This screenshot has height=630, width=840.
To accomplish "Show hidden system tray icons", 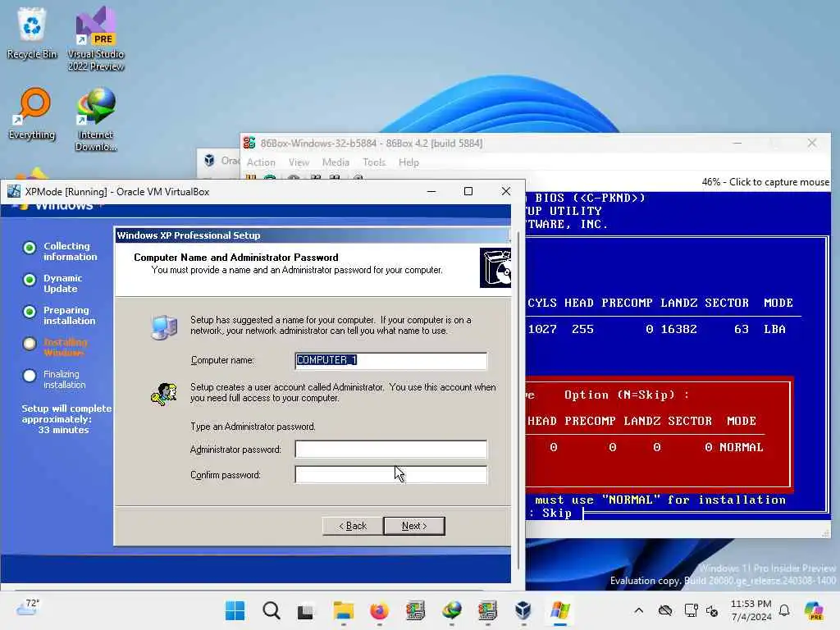I will pos(638,610).
